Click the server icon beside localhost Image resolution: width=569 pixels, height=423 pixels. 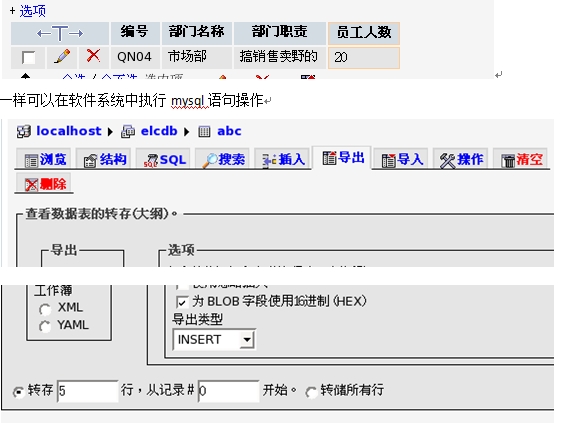[24, 131]
